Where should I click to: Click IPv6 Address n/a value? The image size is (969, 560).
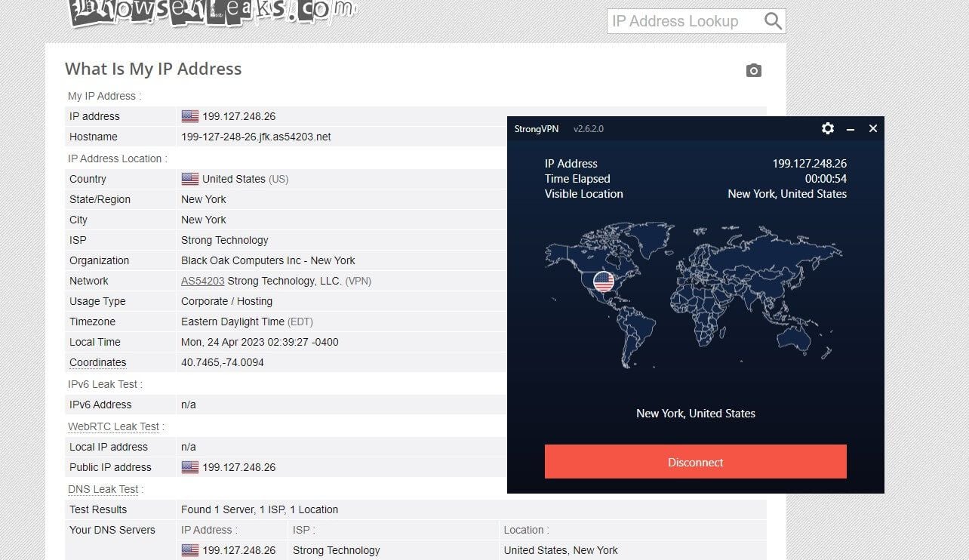click(x=189, y=405)
